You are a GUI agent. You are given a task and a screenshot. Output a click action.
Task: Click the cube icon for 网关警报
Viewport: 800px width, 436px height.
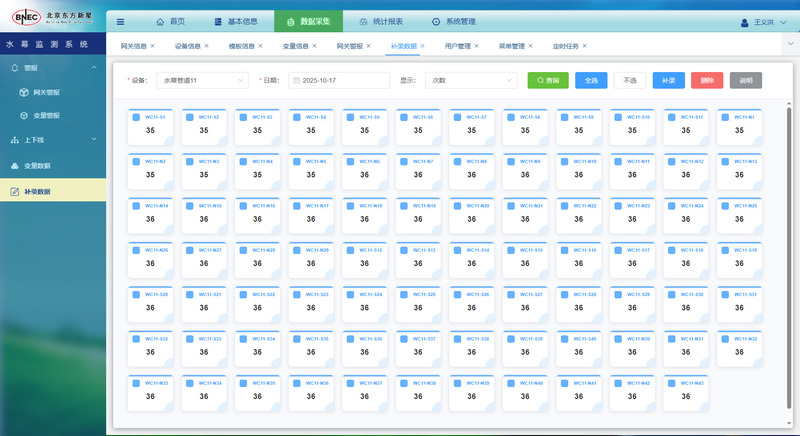point(24,91)
